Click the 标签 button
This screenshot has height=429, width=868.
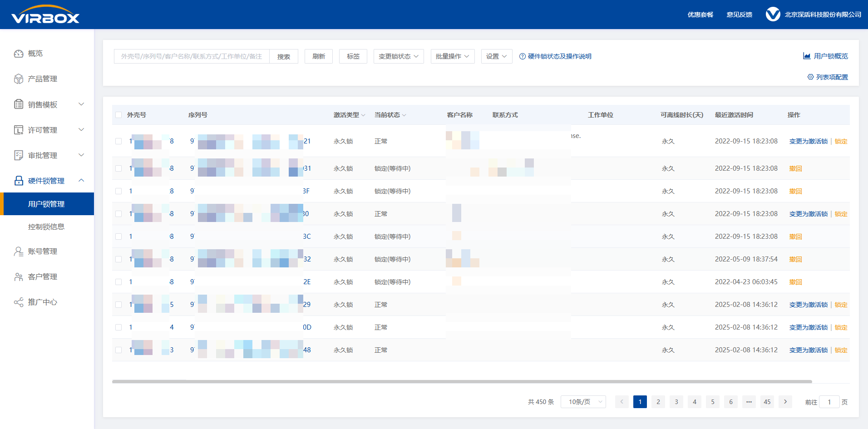353,56
